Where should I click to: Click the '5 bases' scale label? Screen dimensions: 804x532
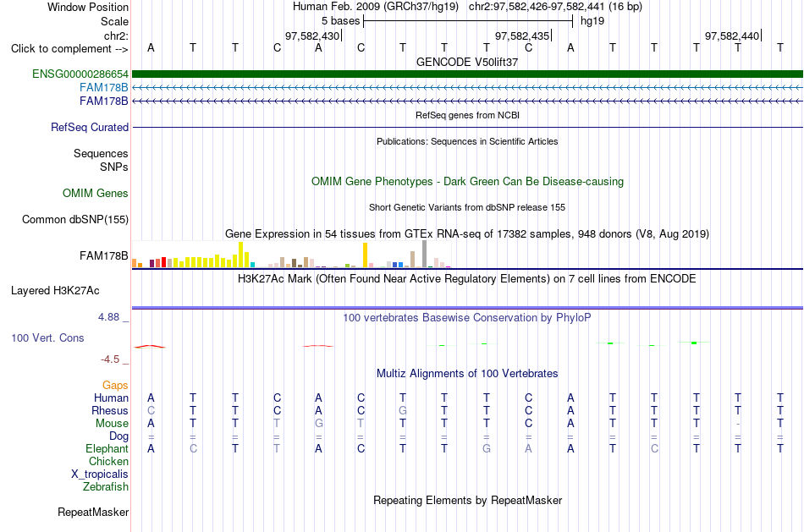tap(340, 21)
